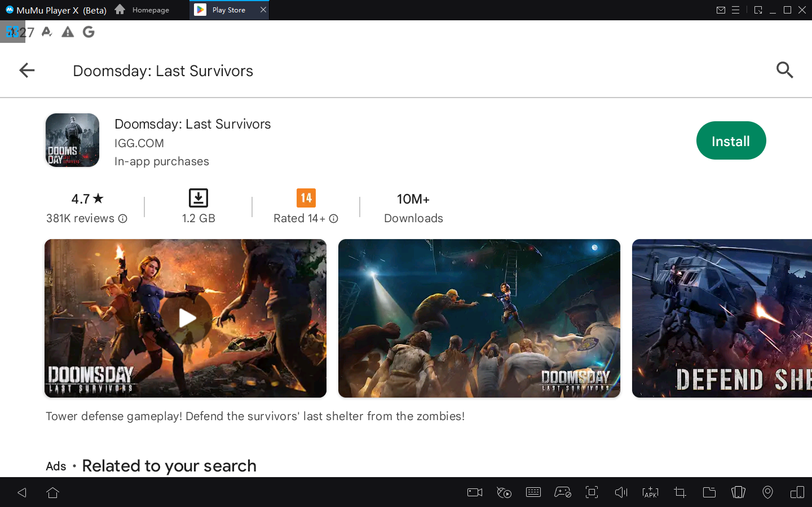This screenshot has width=812, height=507.
Task: Close the Play Store tab
Action: [263, 10]
